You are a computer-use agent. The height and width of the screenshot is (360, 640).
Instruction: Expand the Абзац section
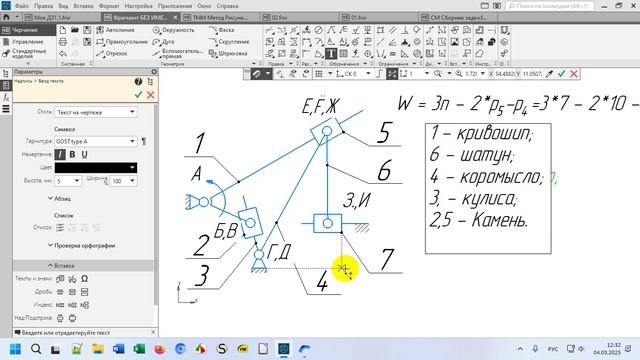coord(59,199)
